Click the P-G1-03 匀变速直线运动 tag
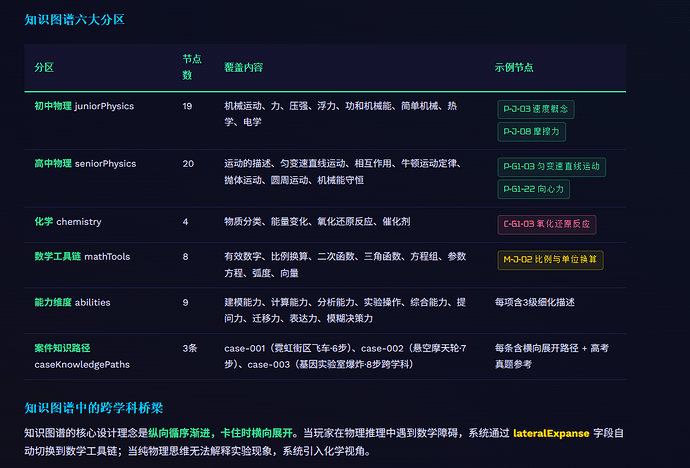The image size is (690, 468). pyautogui.click(x=551, y=167)
